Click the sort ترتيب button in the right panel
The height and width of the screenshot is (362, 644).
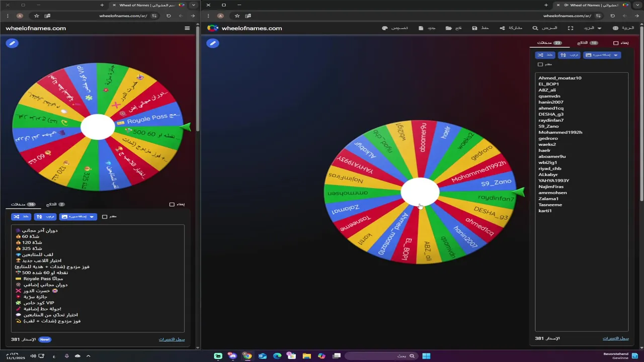pyautogui.click(x=569, y=55)
